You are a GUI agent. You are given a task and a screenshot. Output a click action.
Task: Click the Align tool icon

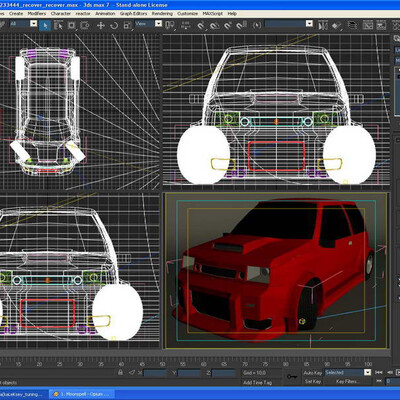click(x=336, y=25)
